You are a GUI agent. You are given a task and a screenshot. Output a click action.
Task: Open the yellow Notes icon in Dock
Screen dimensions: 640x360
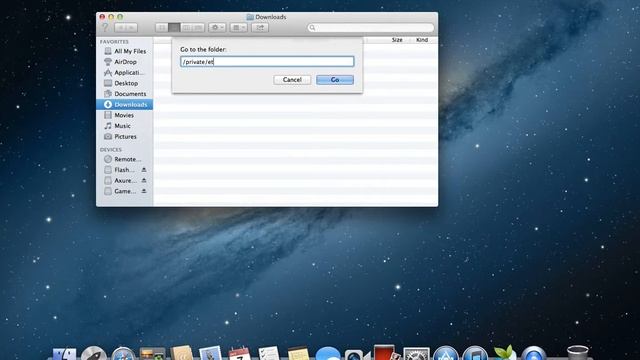click(298, 354)
